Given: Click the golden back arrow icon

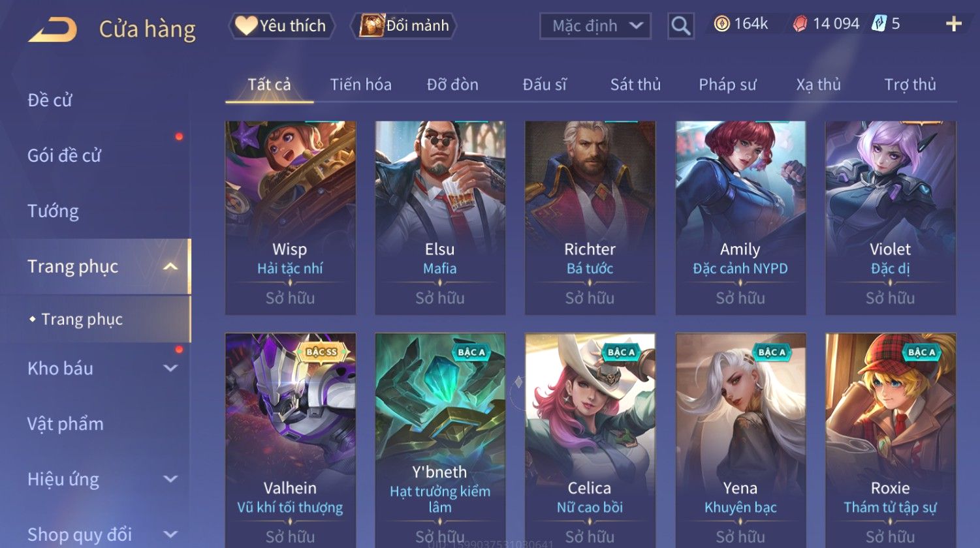Looking at the screenshot, I should coord(52,30).
